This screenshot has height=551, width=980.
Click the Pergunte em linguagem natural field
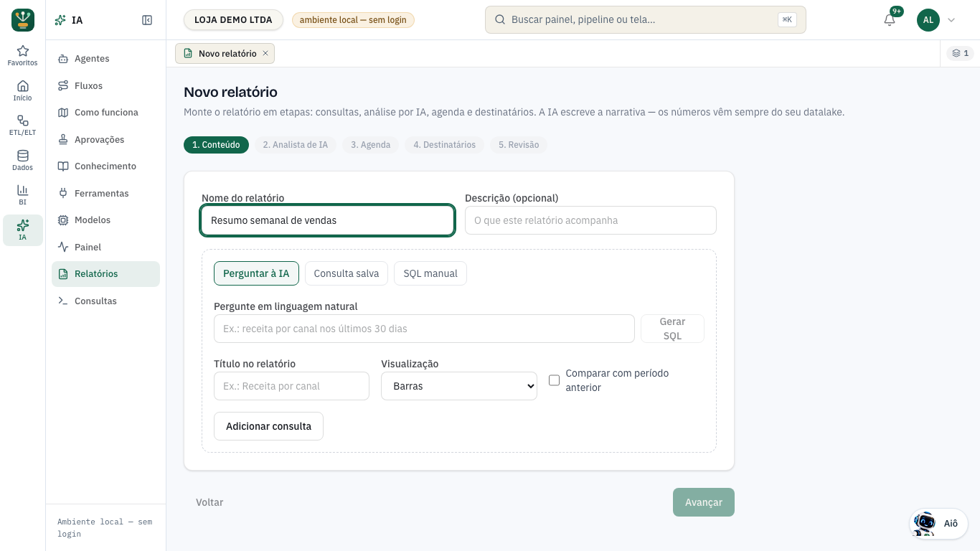point(424,329)
